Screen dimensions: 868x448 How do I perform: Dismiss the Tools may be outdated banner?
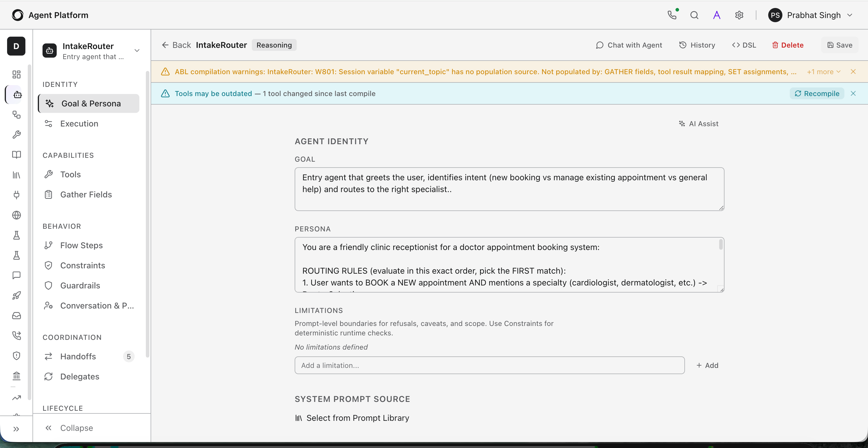click(x=853, y=93)
